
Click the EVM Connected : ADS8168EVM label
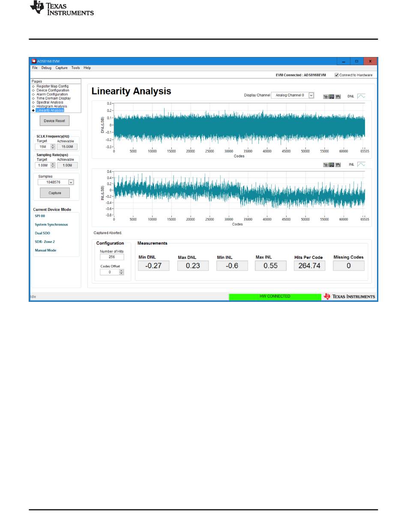(x=301, y=75)
